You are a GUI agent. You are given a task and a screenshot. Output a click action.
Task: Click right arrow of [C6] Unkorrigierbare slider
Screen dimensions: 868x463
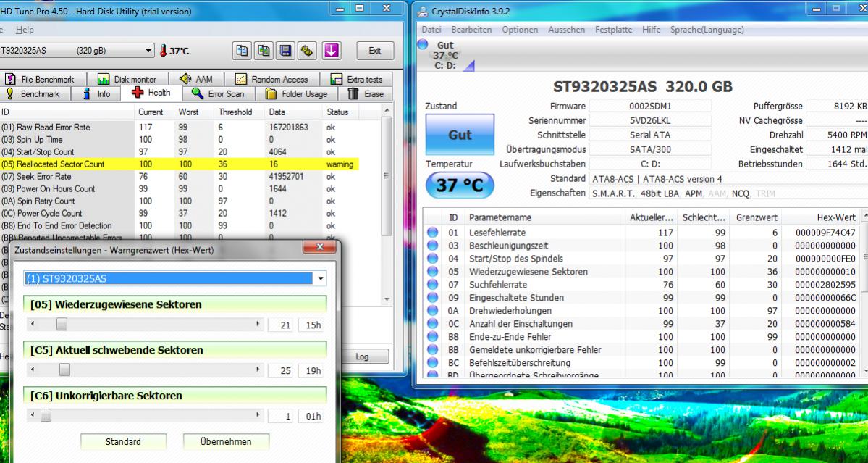click(x=258, y=415)
